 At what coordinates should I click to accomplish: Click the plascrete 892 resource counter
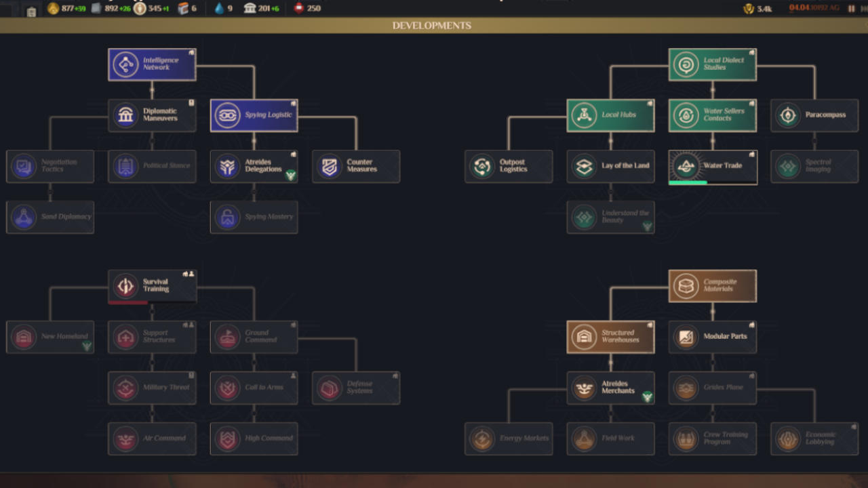[111, 9]
